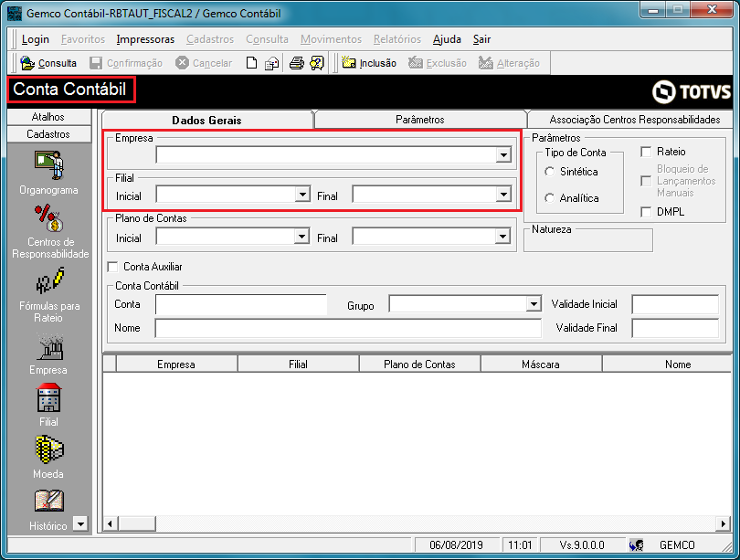The width and height of the screenshot is (740, 560).
Task: Click the Sair menu item
Action: click(481, 39)
